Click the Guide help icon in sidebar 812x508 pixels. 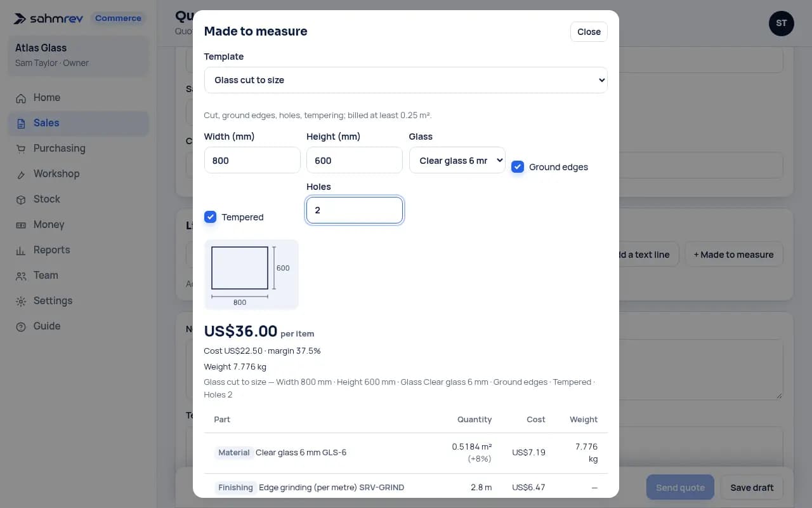[x=21, y=326]
